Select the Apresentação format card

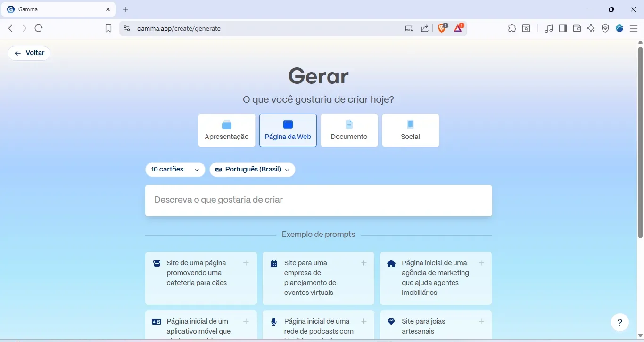click(227, 130)
